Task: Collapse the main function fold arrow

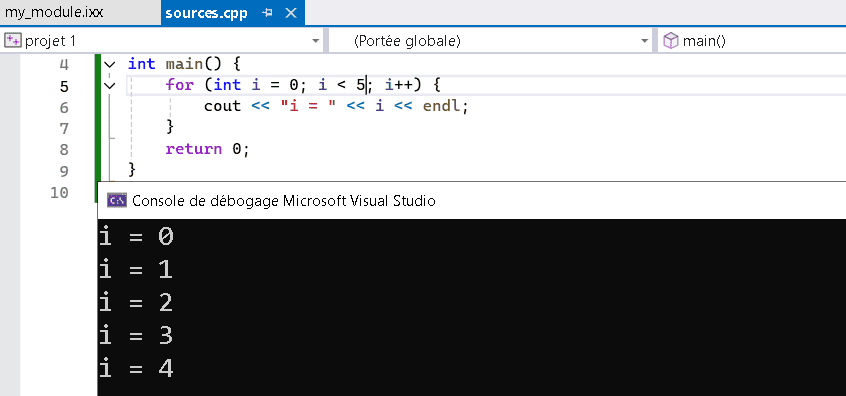Action: tap(110, 64)
